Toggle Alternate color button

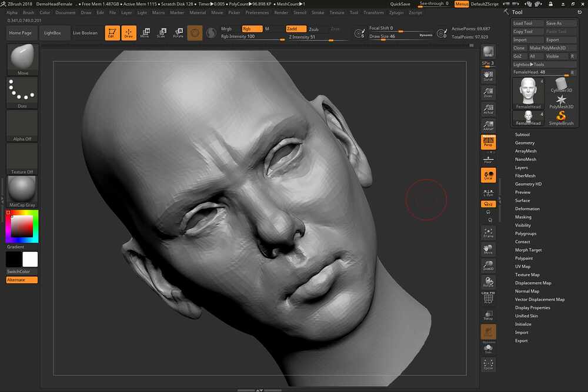22,280
